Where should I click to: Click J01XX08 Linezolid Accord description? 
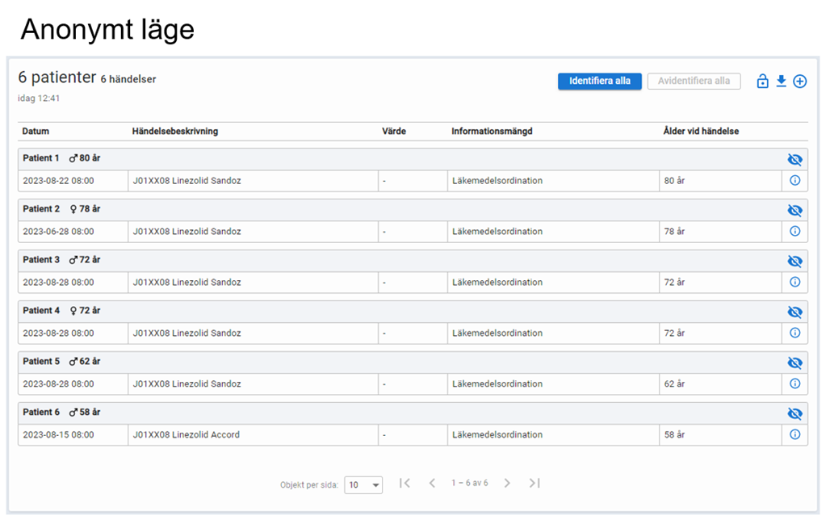click(x=186, y=435)
